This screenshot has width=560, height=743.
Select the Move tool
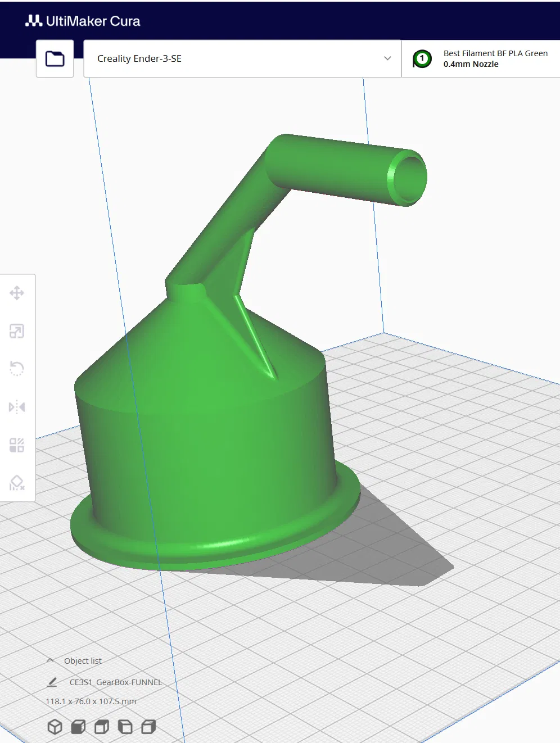tap(17, 293)
